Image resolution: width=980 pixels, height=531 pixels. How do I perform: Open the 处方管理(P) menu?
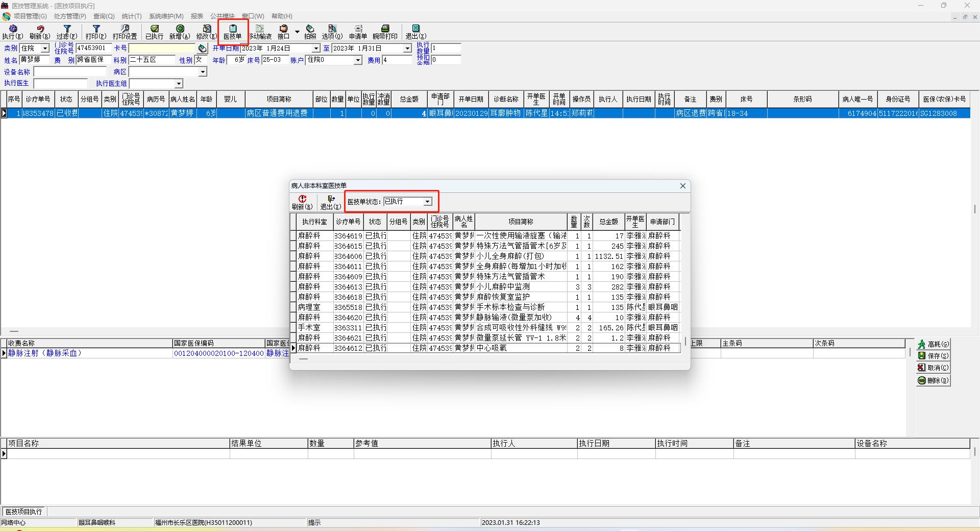70,16
